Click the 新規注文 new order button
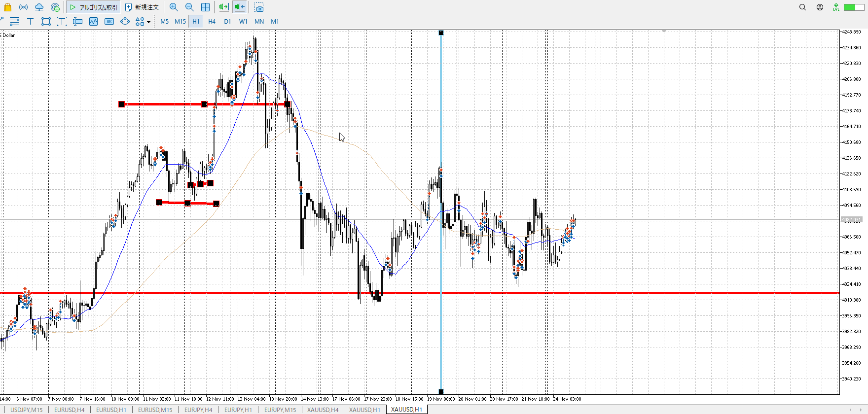The image size is (868, 414). [142, 7]
